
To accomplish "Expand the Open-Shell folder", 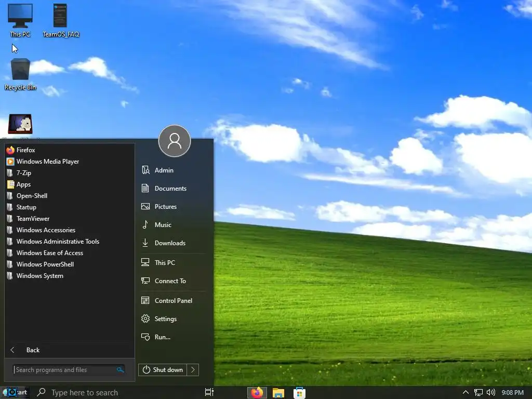I will pos(70,196).
